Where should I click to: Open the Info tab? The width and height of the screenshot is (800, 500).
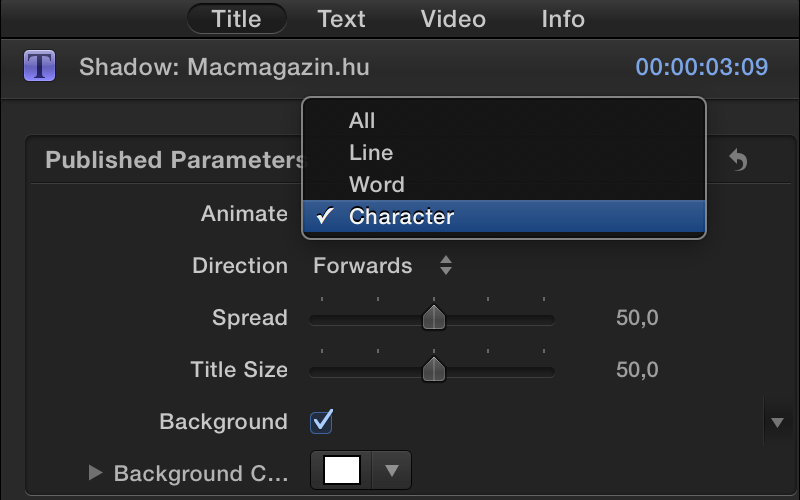[x=563, y=18]
